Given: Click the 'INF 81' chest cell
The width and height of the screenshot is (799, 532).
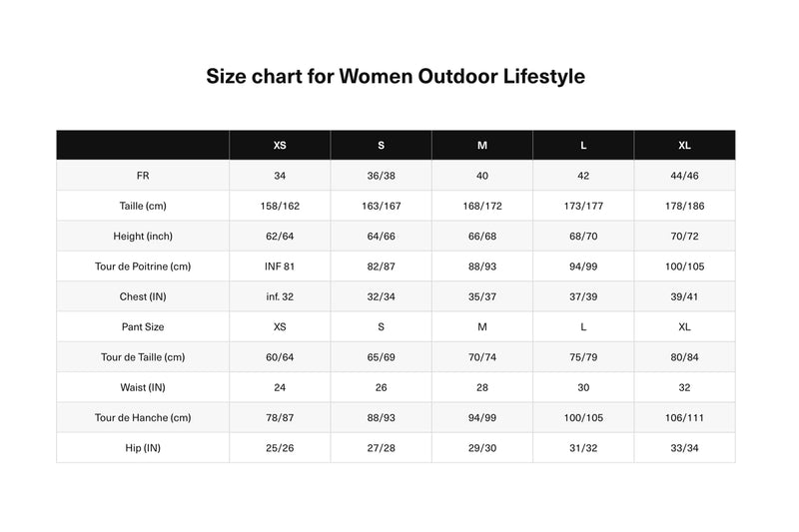Looking at the screenshot, I should [280, 266].
